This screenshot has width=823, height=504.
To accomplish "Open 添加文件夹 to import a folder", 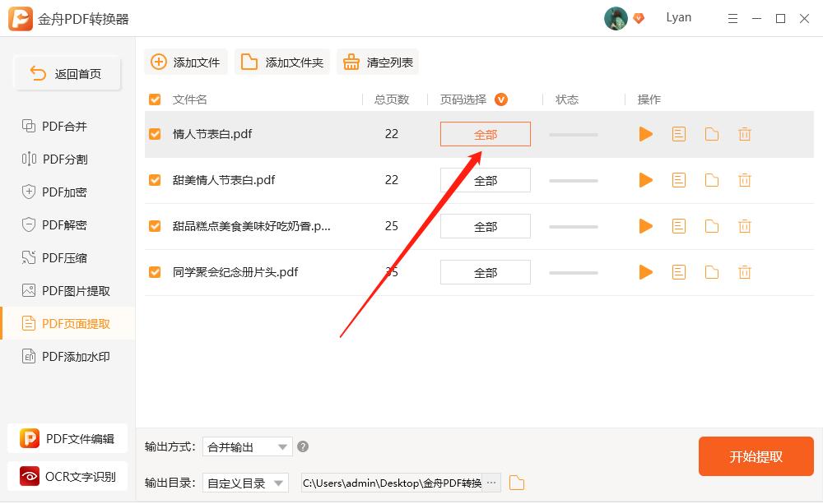I will [x=281, y=61].
